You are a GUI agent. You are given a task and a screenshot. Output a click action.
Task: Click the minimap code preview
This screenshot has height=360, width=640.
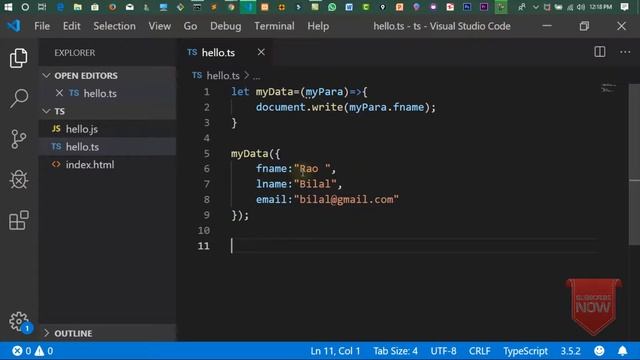[608, 88]
